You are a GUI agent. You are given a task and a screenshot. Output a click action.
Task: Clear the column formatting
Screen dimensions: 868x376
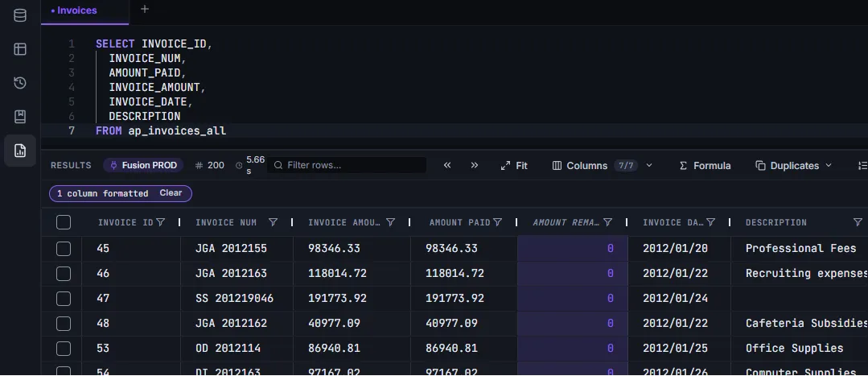coord(171,192)
